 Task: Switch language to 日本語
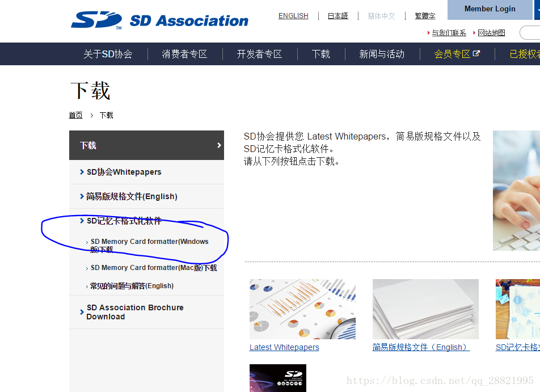(x=337, y=16)
